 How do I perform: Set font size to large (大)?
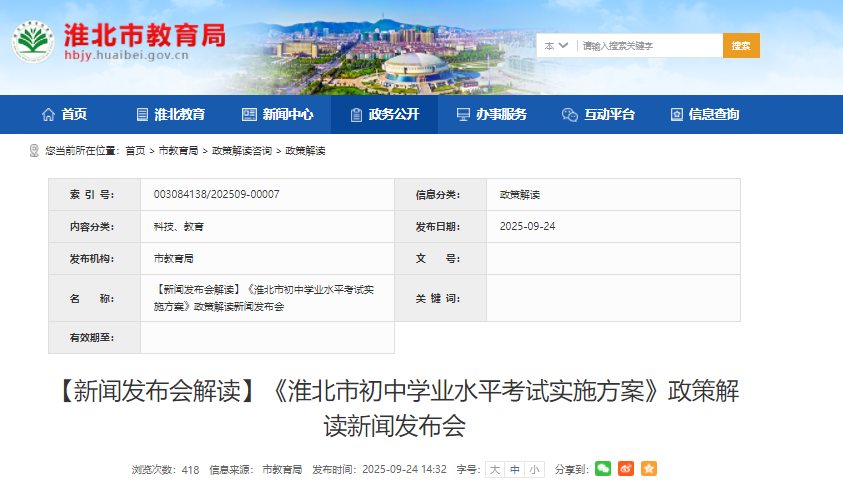[x=494, y=469]
